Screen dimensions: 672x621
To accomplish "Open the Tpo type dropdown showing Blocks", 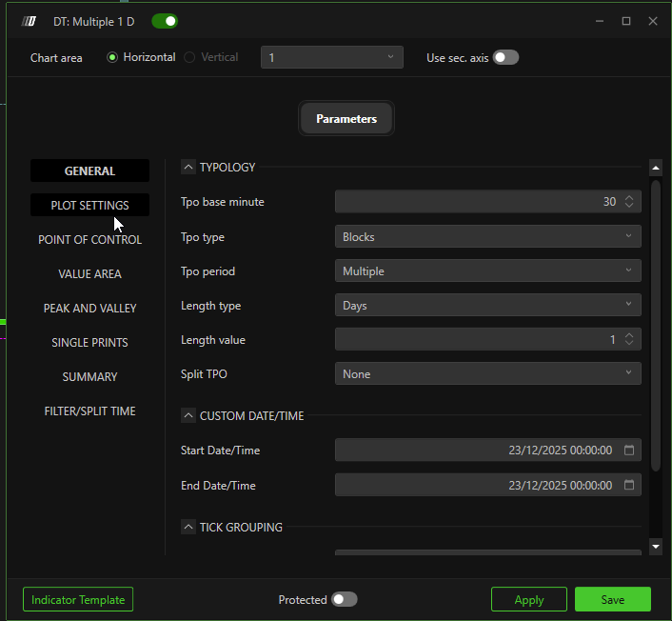I will (487, 237).
